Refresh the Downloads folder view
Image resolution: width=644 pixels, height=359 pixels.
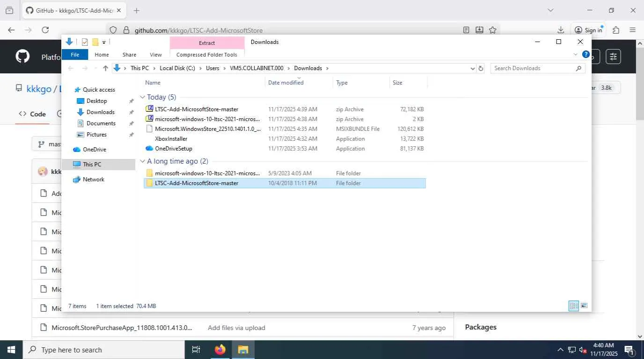tap(481, 68)
